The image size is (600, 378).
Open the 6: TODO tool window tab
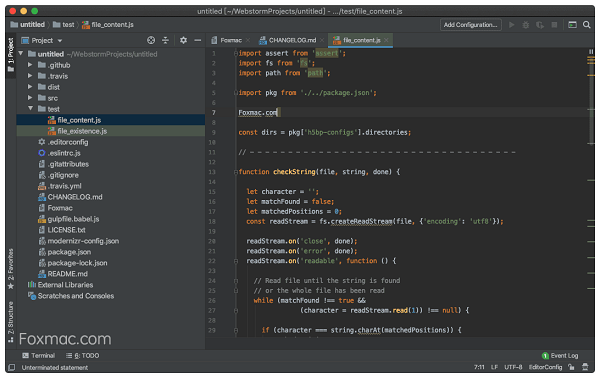click(x=83, y=356)
